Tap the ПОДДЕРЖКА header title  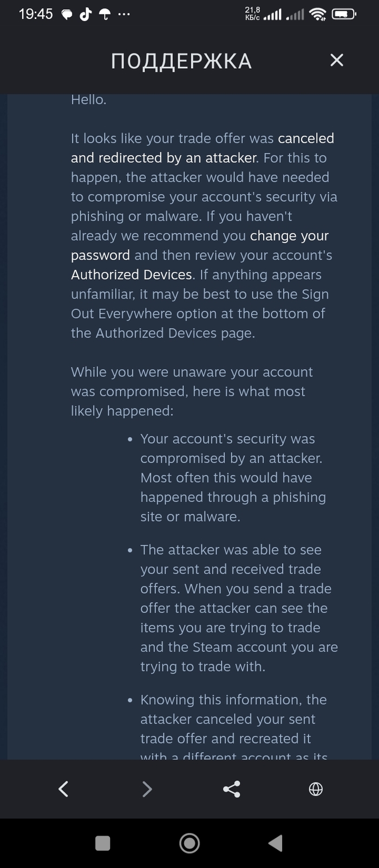coord(181,61)
